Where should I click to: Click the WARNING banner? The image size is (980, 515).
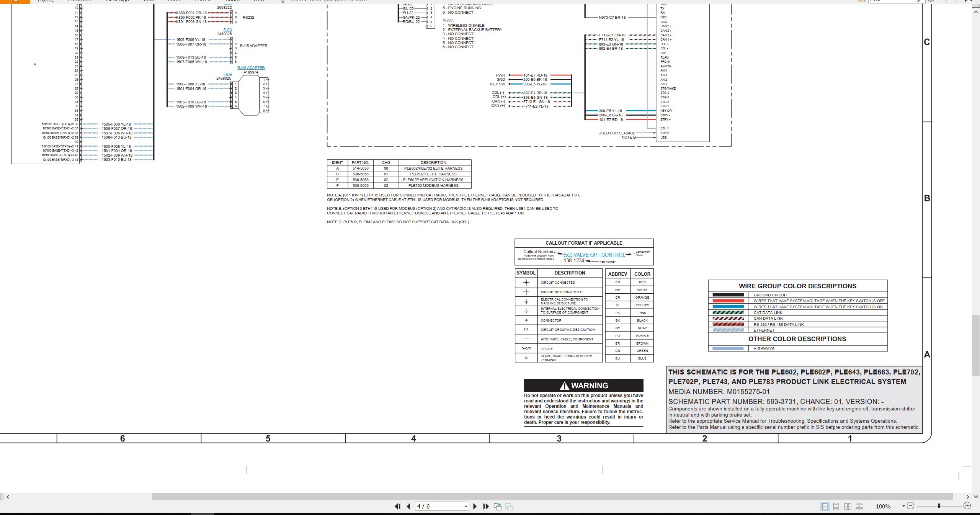[x=583, y=385]
